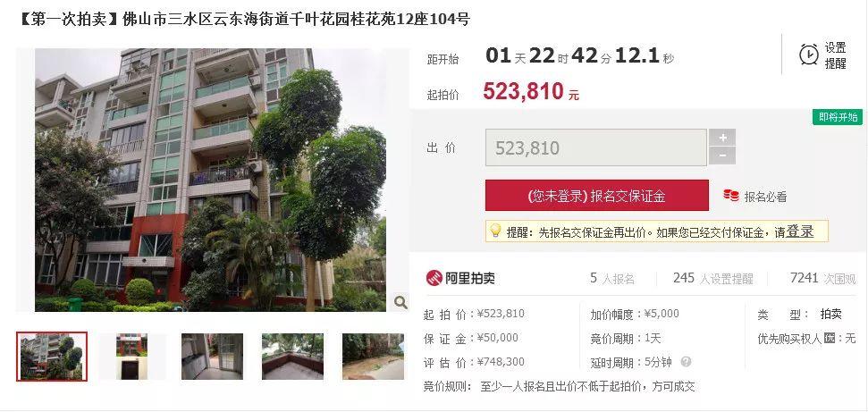Click the magnifier icon on main photo
The image size is (868, 412).
(x=400, y=302)
